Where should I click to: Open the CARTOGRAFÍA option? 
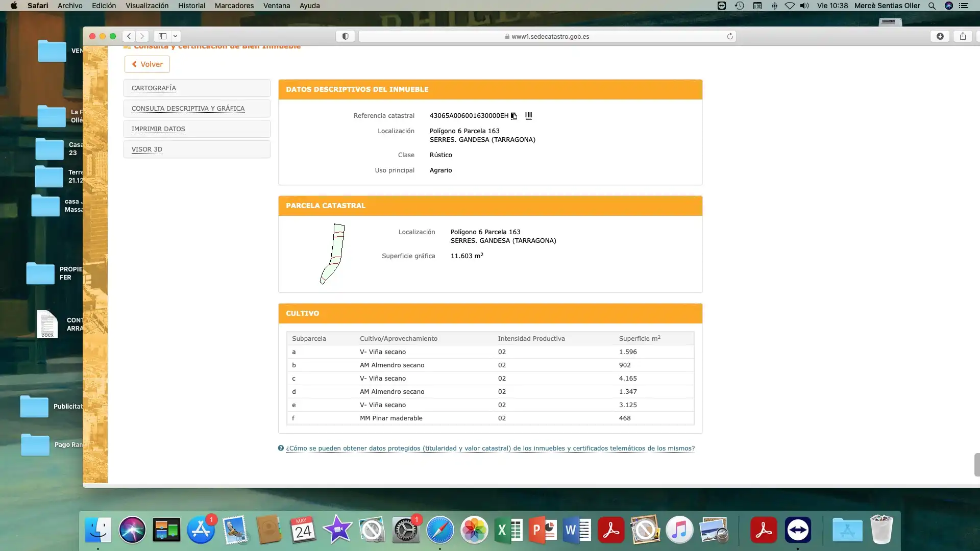click(154, 88)
